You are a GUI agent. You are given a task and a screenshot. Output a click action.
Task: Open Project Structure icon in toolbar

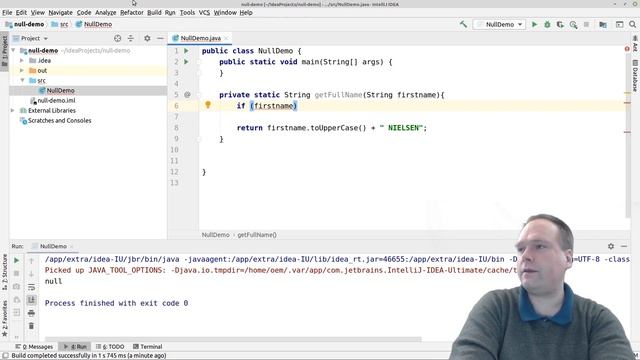click(x=603, y=24)
